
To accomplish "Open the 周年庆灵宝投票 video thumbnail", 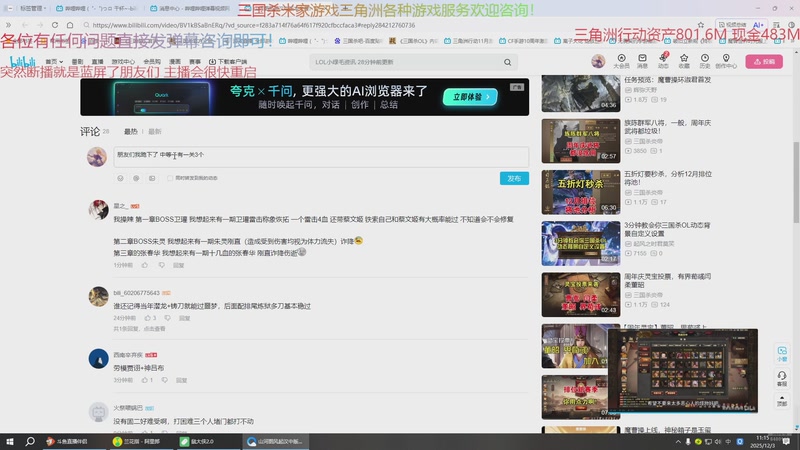I will [x=581, y=295].
